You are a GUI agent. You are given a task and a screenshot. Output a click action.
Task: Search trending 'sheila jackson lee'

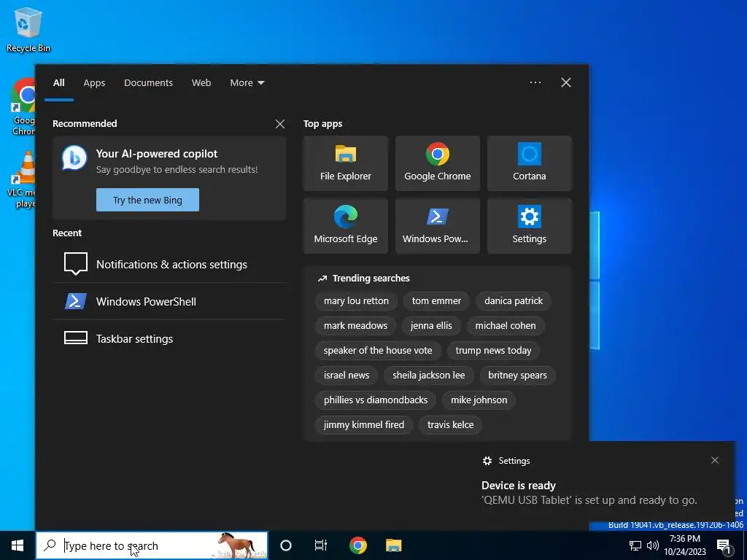point(429,376)
